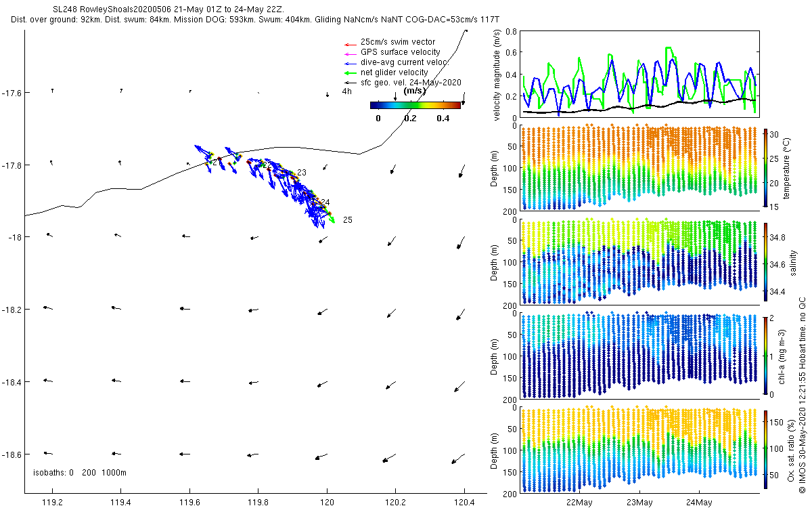Click the '0.6' tick on velocity magnitude plot
Image resolution: width=812 pixels, height=508 pixels.
pos(512,53)
